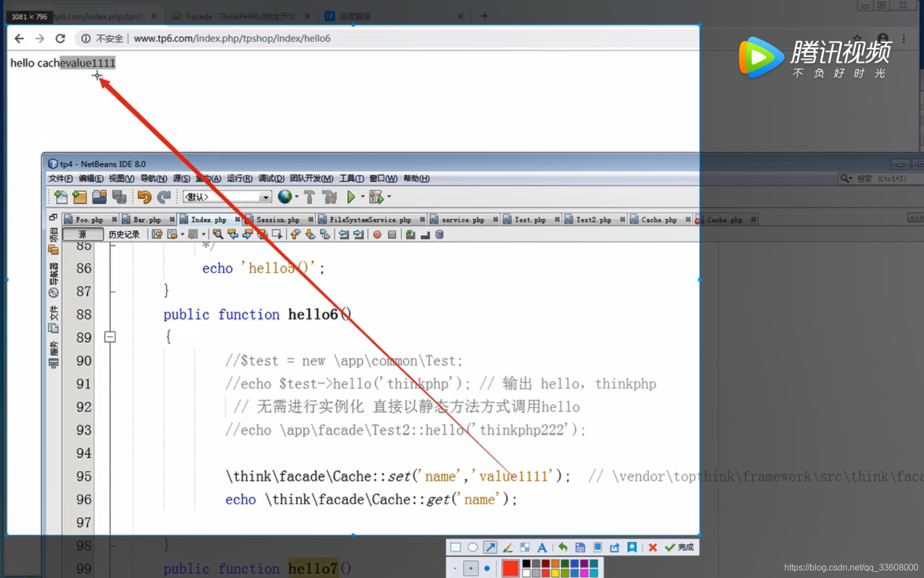924x578 pixels.
Task: Open dropdown arrow beside globe browser icon
Action: [297, 197]
